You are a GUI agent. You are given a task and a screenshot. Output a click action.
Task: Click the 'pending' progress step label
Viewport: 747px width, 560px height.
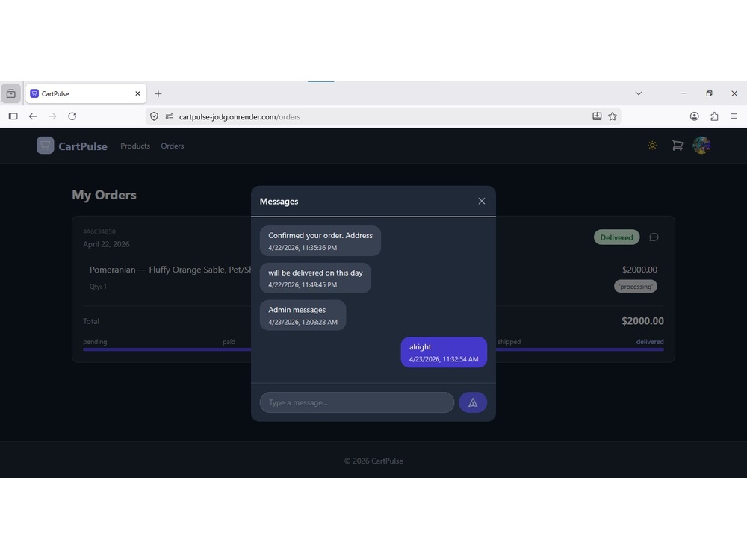[x=95, y=342]
